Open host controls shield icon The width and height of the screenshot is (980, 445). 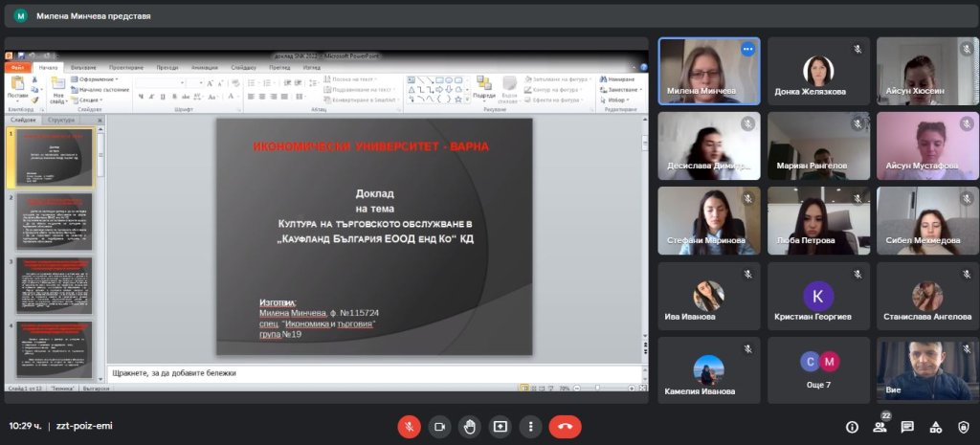963,427
